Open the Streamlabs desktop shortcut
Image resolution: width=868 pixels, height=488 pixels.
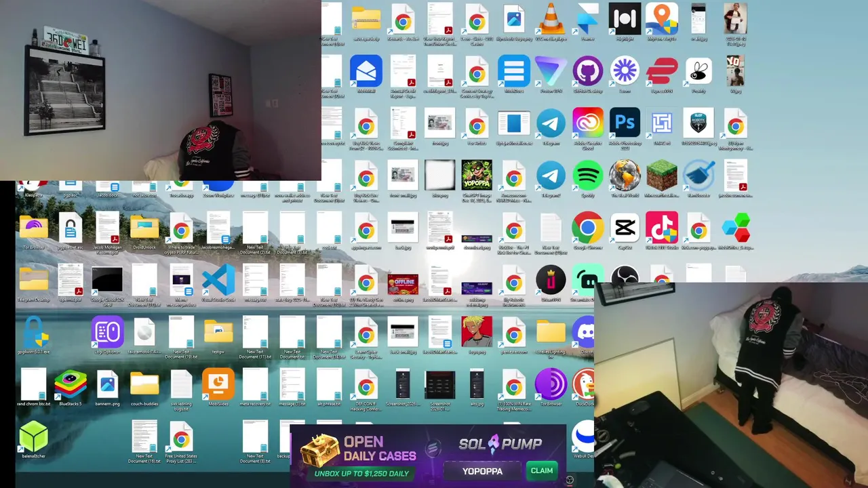pos(584,280)
